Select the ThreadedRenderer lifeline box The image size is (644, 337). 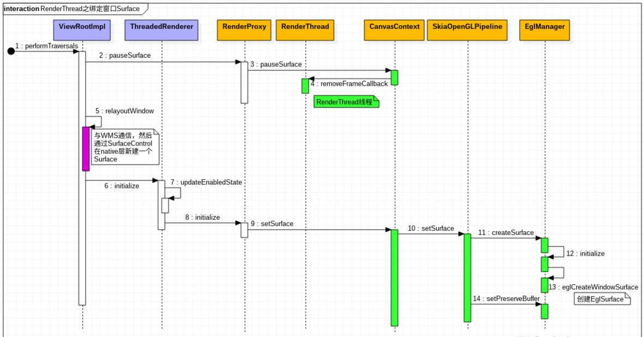click(161, 30)
